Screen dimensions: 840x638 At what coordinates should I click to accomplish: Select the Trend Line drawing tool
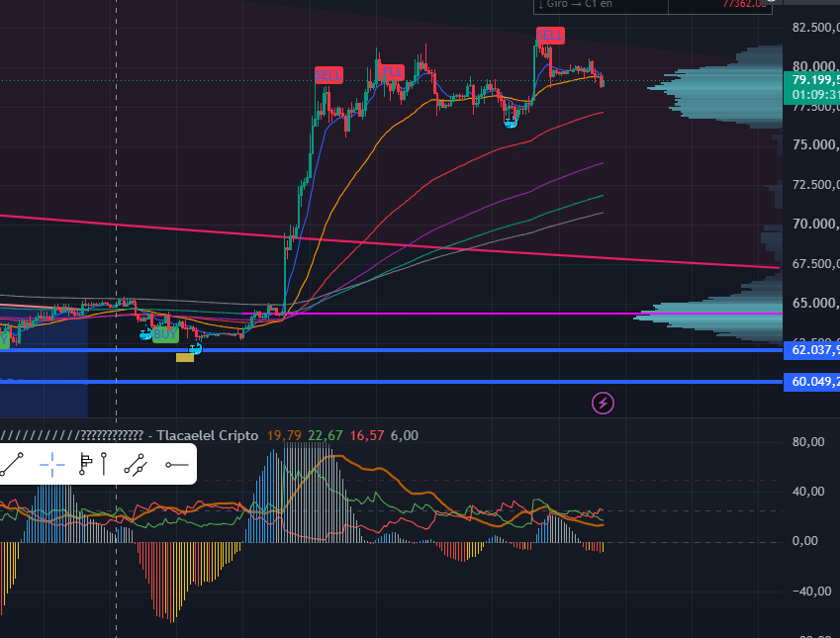pos(12,465)
